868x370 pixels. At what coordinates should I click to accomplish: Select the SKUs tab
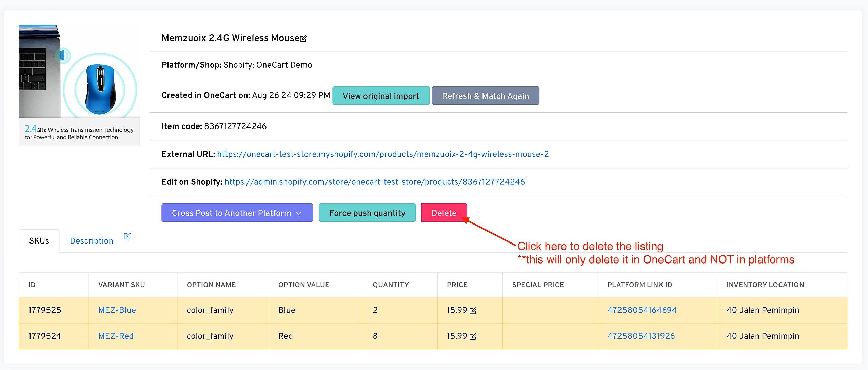click(39, 241)
